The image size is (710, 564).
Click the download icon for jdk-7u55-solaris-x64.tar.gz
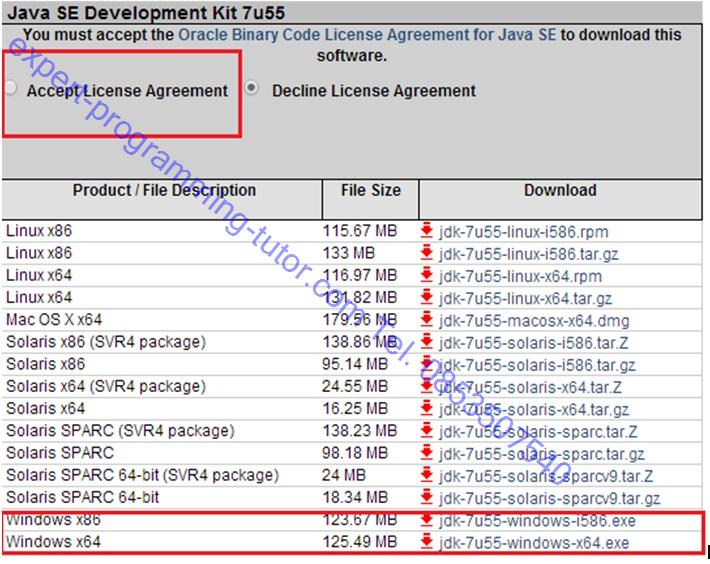pyautogui.click(x=427, y=408)
